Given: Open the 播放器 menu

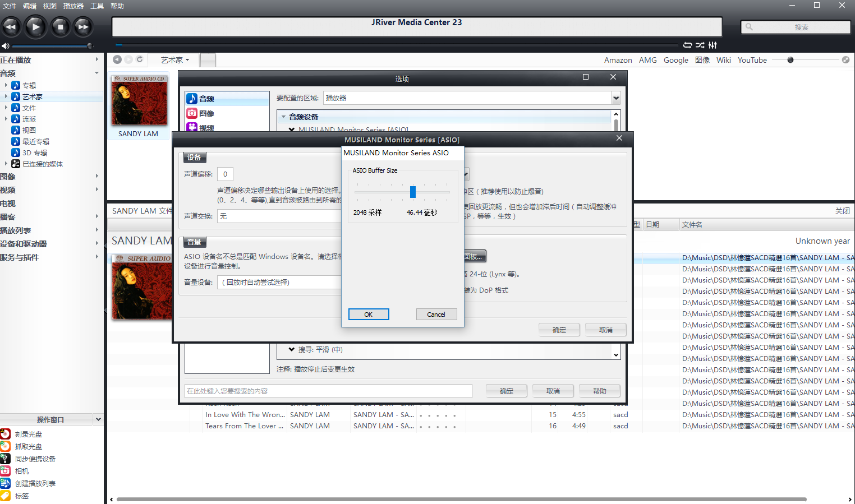Looking at the screenshot, I should pyautogui.click(x=73, y=6).
